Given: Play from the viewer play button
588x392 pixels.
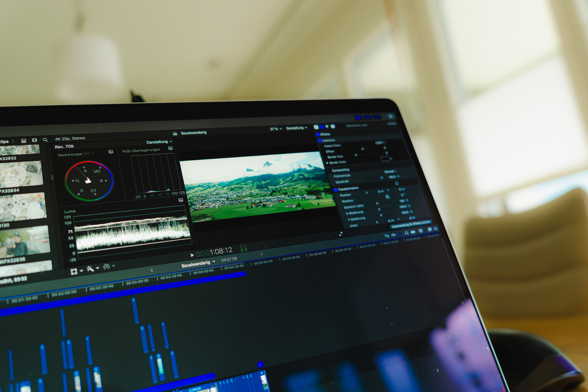Looking at the screenshot, I should click(x=192, y=255).
